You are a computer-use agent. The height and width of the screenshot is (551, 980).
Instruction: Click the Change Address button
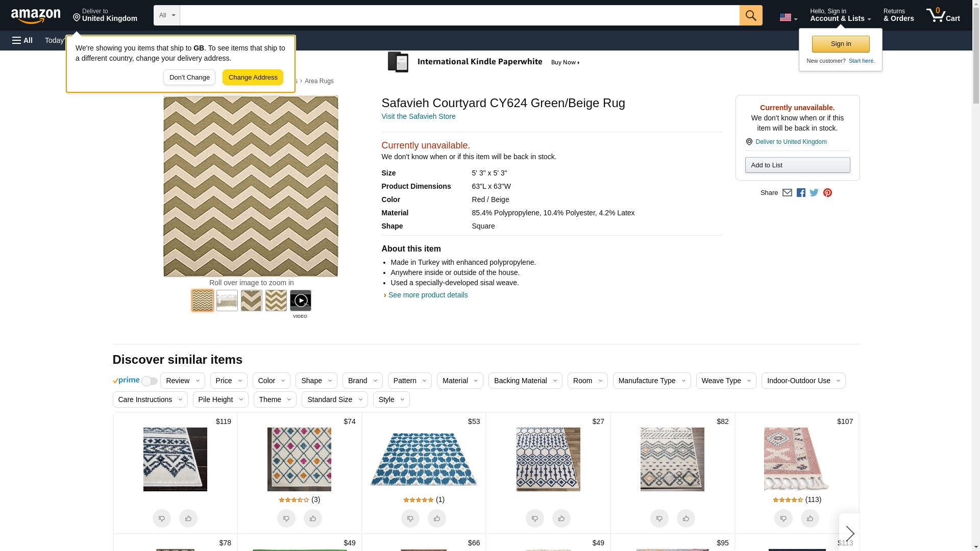[x=253, y=78]
